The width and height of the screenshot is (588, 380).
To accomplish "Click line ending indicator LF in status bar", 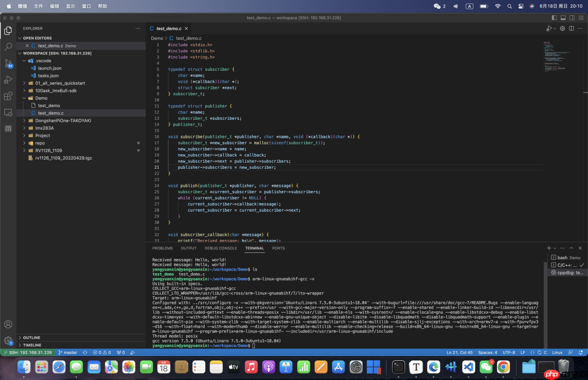I will coord(523,352).
